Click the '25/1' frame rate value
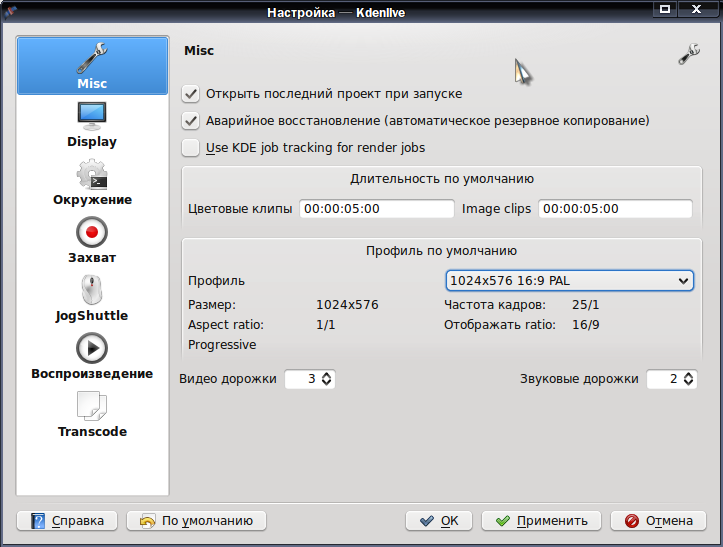The width and height of the screenshot is (723, 547). [x=586, y=305]
